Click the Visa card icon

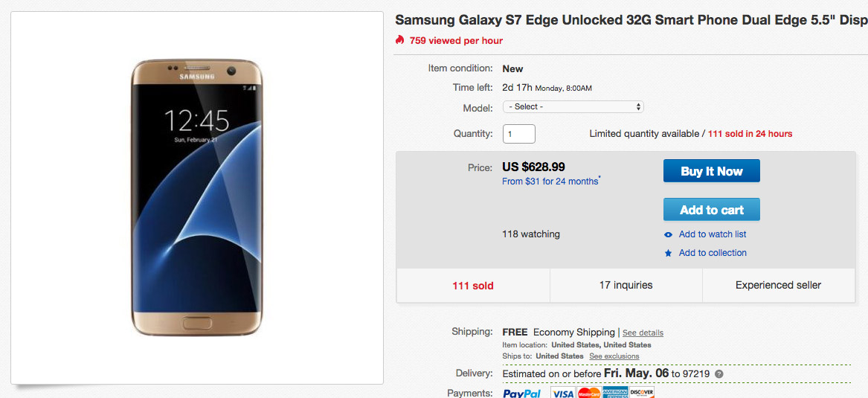coord(562,393)
